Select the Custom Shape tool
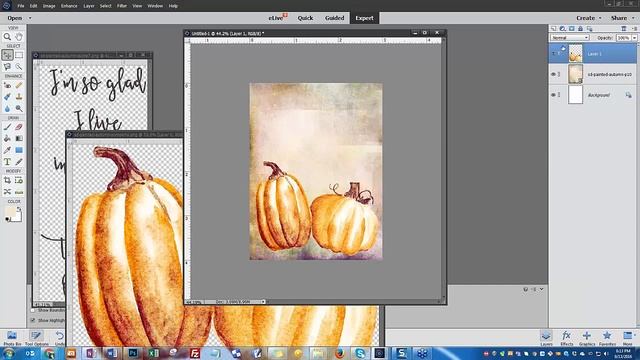The width and height of the screenshot is (640, 360). [19, 150]
